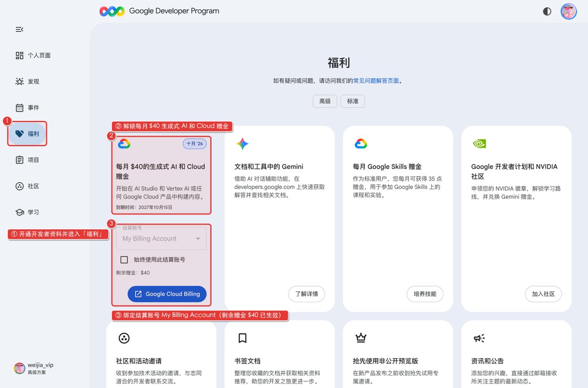The height and width of the screenshot is (388, 588).
Task: Click the 发现 sparkle icon
Action: (20, 81)
